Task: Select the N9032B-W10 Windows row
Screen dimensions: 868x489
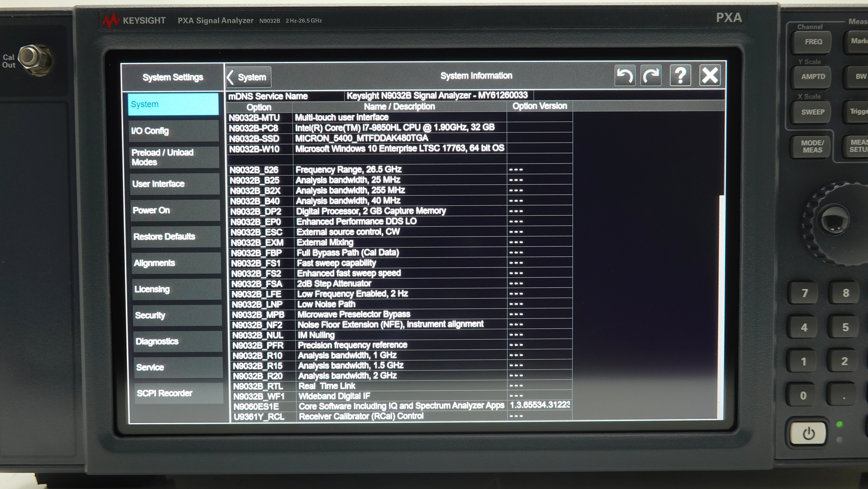Action: coord(400,148)
